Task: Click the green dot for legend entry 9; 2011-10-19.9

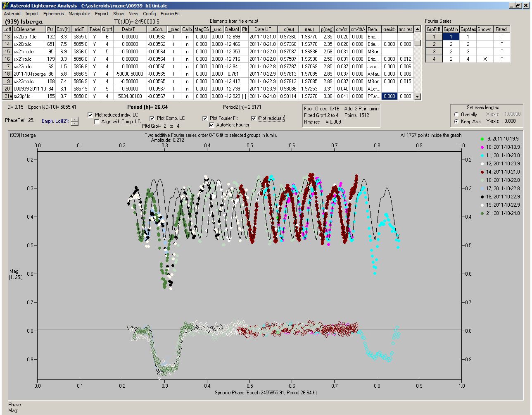Action: coord(482,139)
